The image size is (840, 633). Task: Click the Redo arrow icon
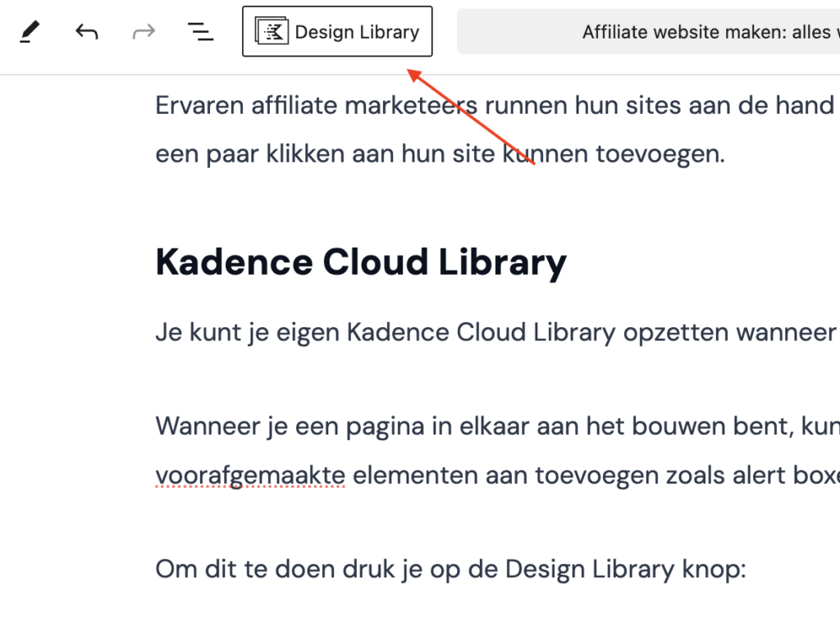pos(144,32)
